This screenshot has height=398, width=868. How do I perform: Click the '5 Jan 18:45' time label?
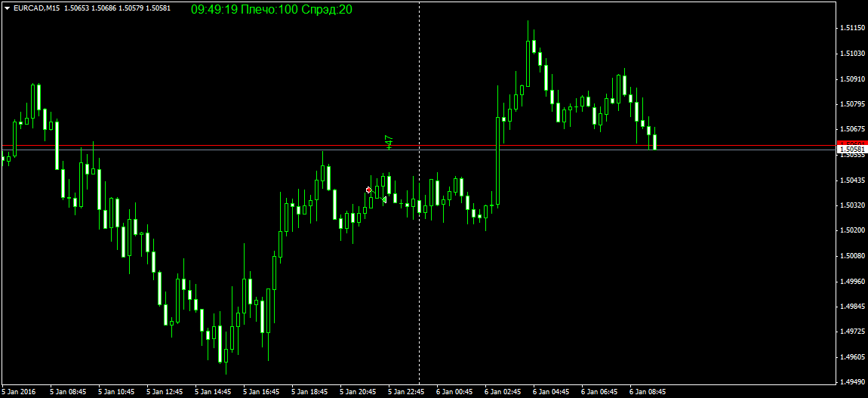coord(310,391)
